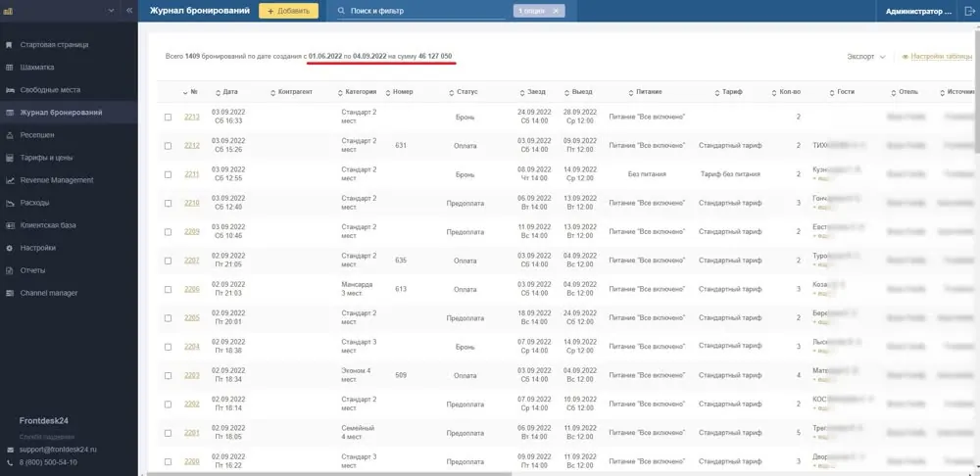
Task: Go to Свободные места
Action: click(50, 90)
